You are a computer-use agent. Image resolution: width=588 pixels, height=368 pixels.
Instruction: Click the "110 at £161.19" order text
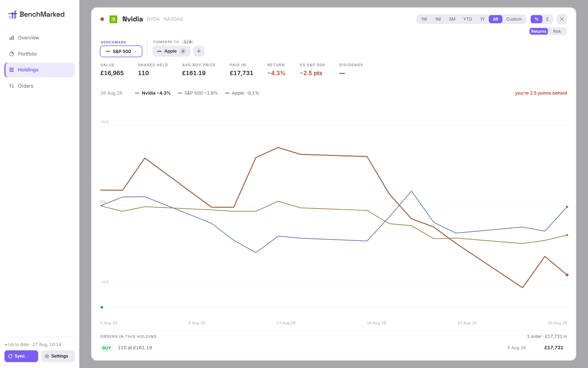point(135,348)
